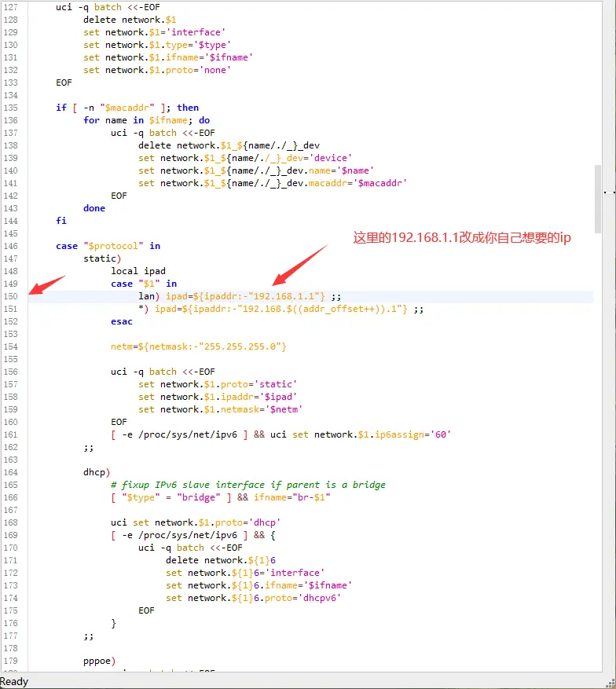Click the "for name in $ifname; do" line

pyautogui.click(x=146, y=120)
